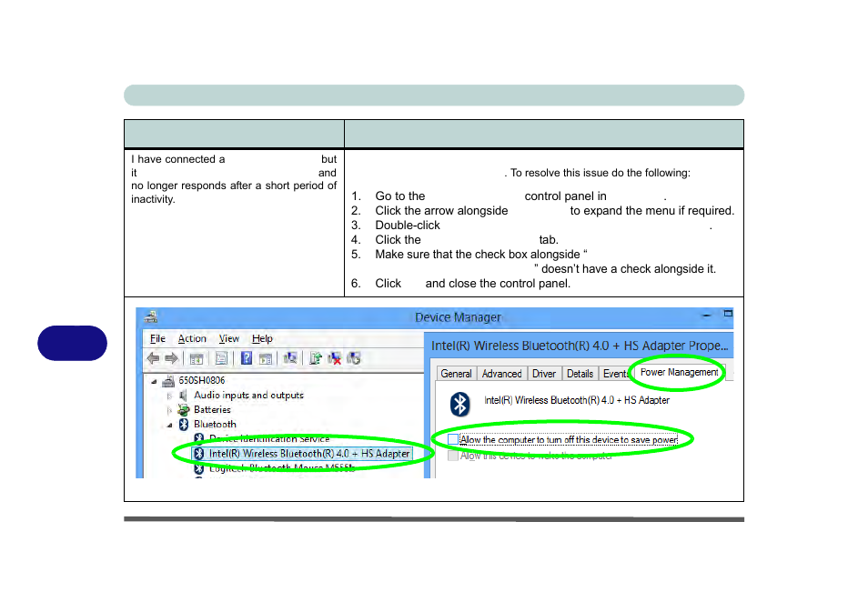
Task: Click the Bluetooth category icon in device tree
Action: (x=184, y=425)
